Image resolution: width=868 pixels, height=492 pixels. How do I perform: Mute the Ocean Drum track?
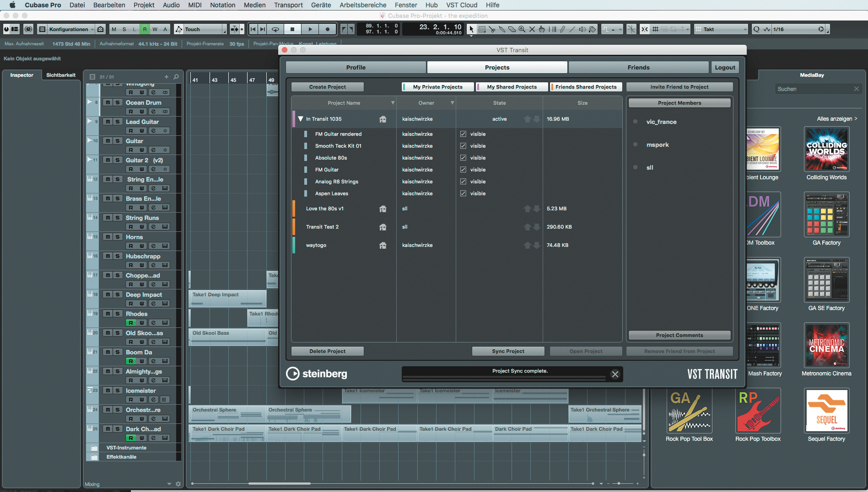[108, 102]
